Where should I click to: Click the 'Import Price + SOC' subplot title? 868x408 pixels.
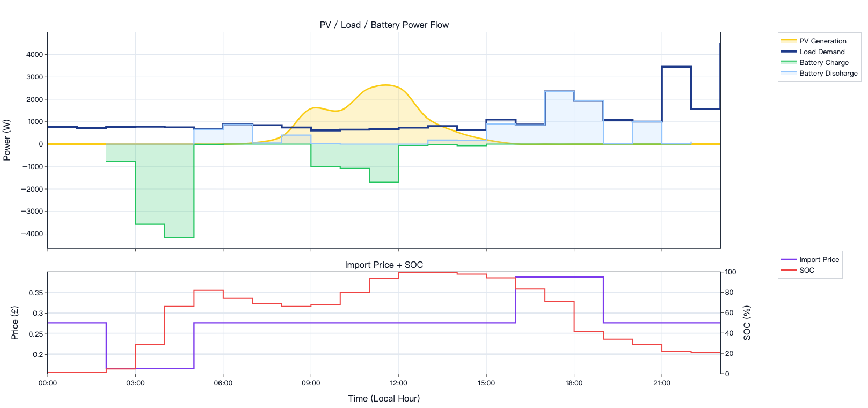click(384, 265)
